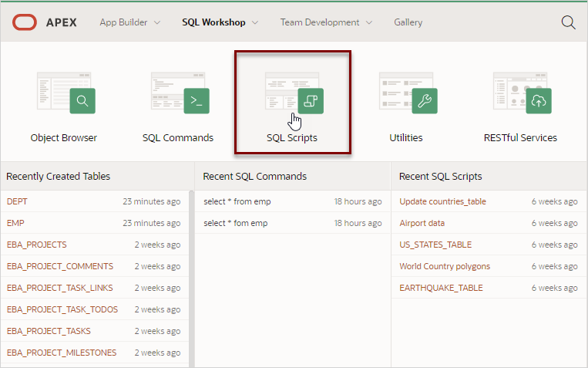Click '2 weeks ago' beside EBA_PROJECT_TASK_LINKS
Screen dimensions: 588x368
[157, 288]
